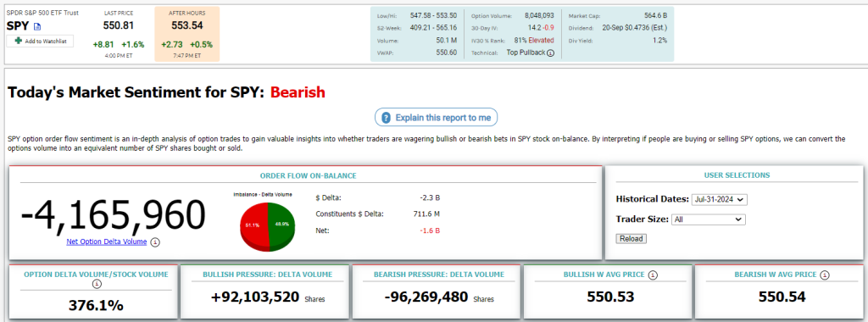The image size is (868, 322).
Task: Click the question mark icon in Explain button
Action: (387, 118)
